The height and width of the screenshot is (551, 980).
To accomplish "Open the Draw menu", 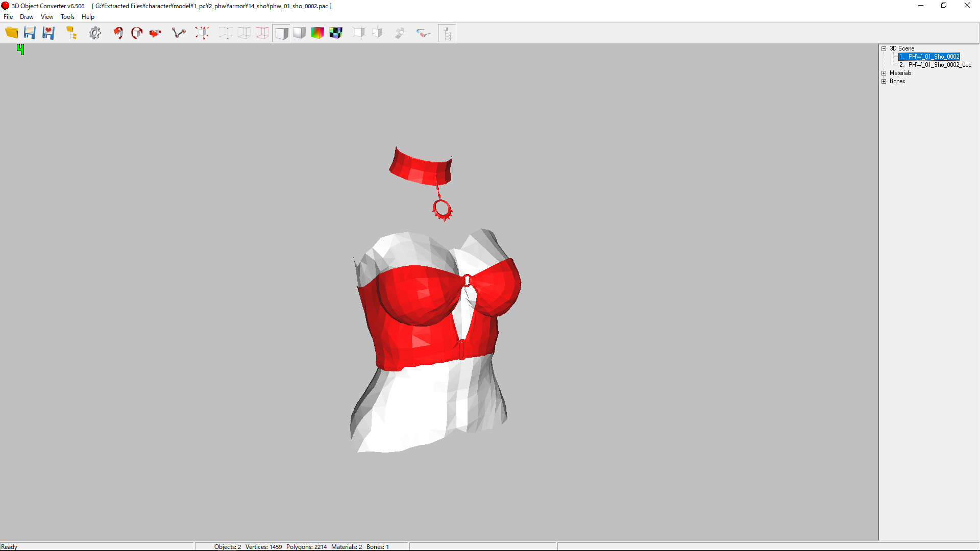I will click(27, 17).
